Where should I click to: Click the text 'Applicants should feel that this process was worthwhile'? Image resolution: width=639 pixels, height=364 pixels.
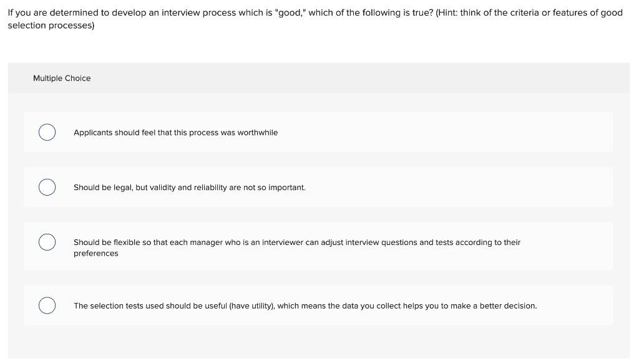click(x=176, y=132)
